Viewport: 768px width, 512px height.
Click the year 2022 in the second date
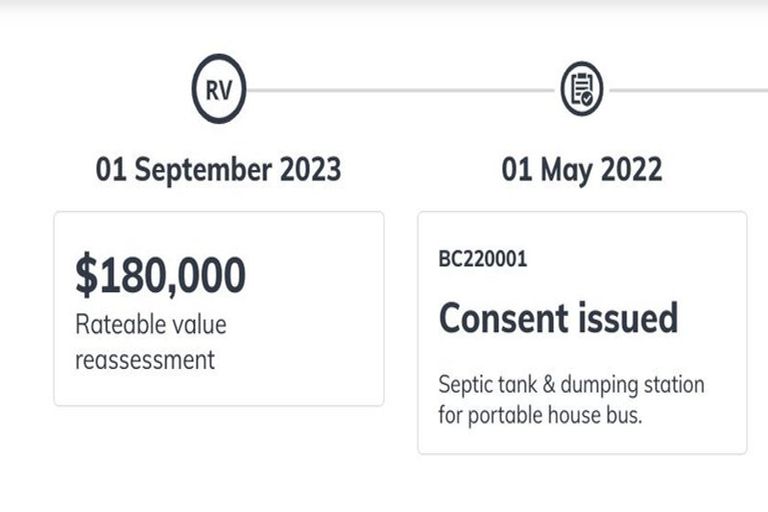pyautogui.click(x=630, y=169)
